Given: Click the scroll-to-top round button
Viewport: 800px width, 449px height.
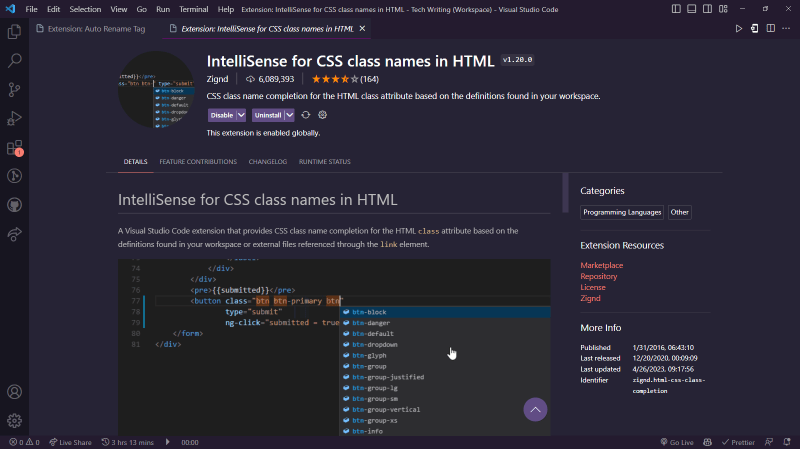Looking at the screenshot, I should 535,409.
